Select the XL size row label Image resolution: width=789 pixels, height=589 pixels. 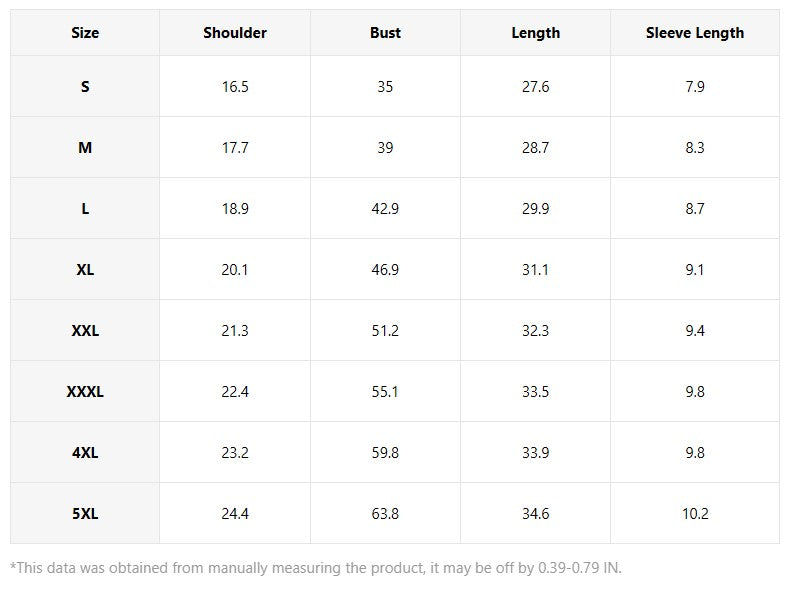[x=85, y=270]
